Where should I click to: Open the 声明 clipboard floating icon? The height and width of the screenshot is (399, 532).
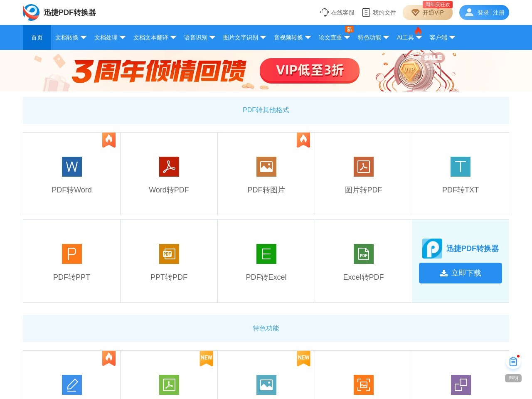513,362
